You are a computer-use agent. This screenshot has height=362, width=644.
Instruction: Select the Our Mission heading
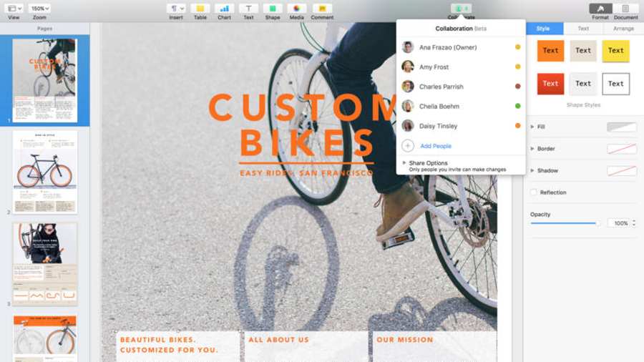(x=404, y=340)
